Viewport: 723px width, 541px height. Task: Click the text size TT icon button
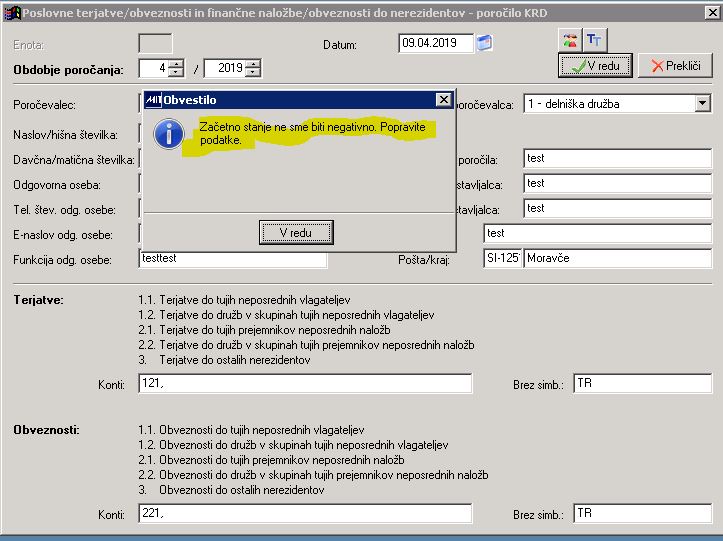[x=595, y=41]
